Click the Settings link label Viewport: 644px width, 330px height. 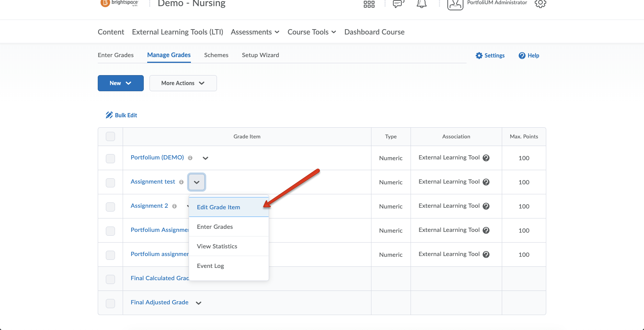click(x=495, y=56)
